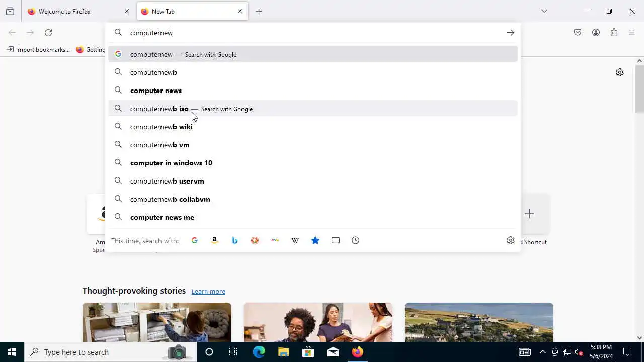Screen dimensions: 644x362
Task: Pick suggestion 'computer news me'
Action: (313, 217)
